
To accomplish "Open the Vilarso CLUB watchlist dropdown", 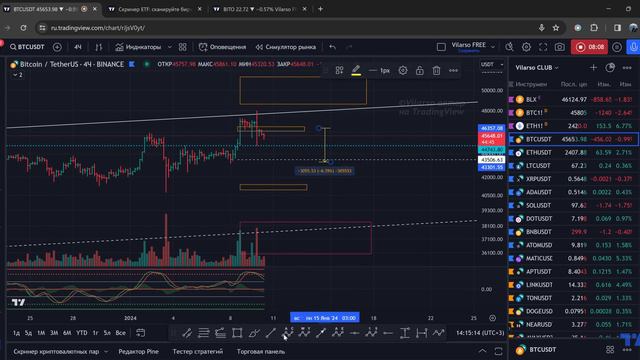I will tap(537, 67).
